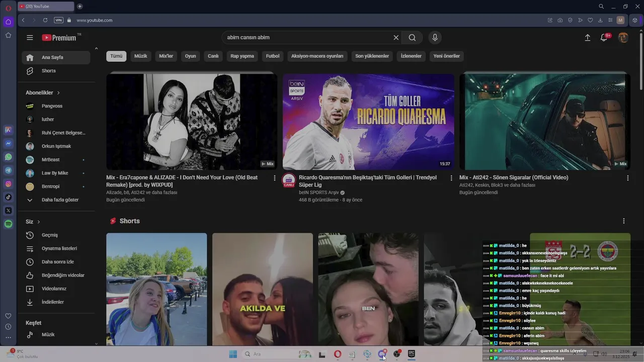Play the Ati242 Sönen Sigaralar thumbnail

tap(545, 121)
